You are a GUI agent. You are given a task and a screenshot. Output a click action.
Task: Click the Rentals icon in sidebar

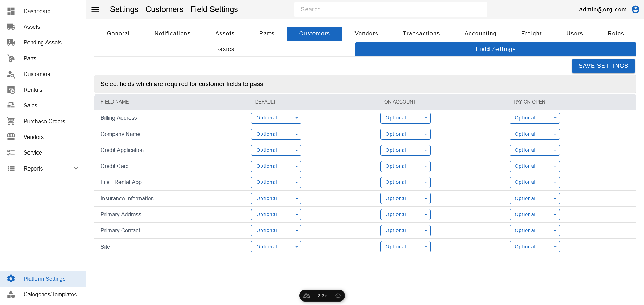(x=11, y=90)
